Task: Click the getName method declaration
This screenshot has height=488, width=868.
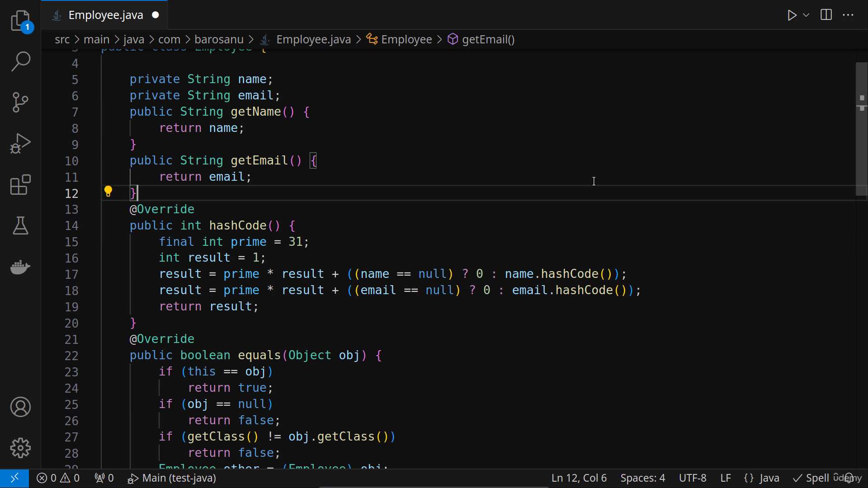Action: click(256, 112)
